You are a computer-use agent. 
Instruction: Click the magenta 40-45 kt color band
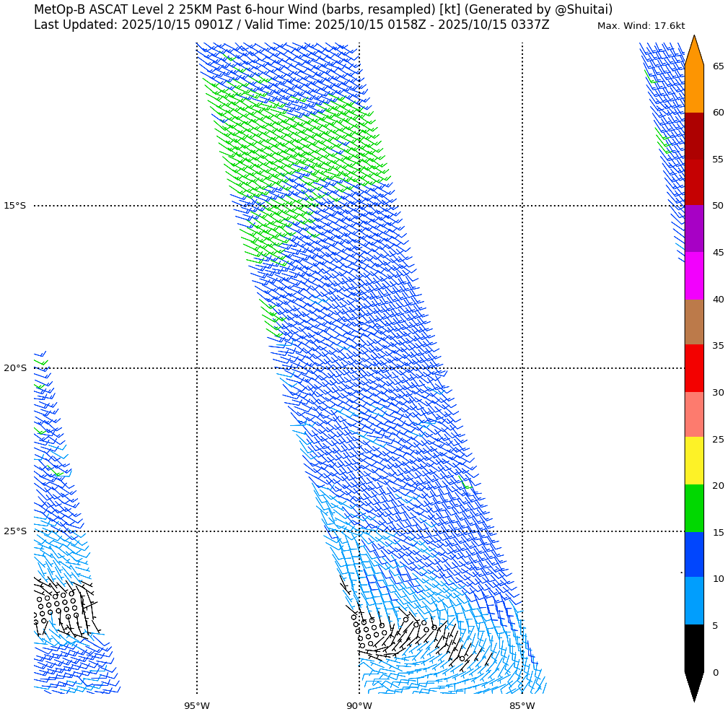(x=693, y=275)
